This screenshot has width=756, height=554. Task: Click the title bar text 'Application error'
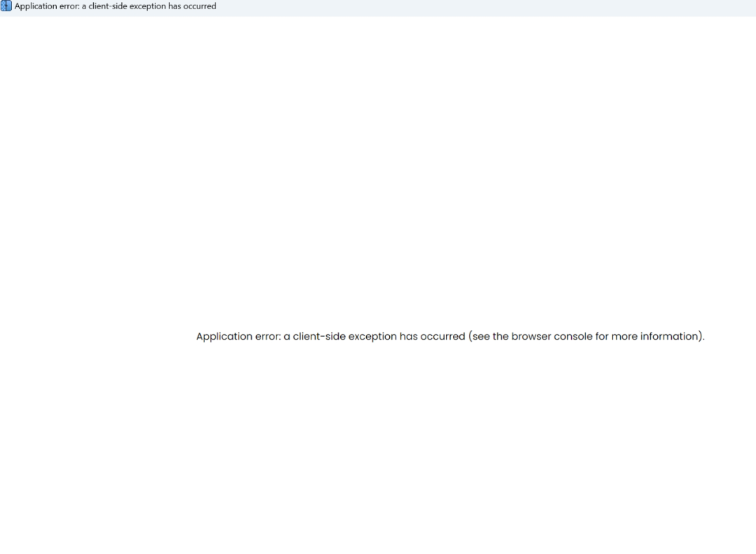(x=46, y=6)
